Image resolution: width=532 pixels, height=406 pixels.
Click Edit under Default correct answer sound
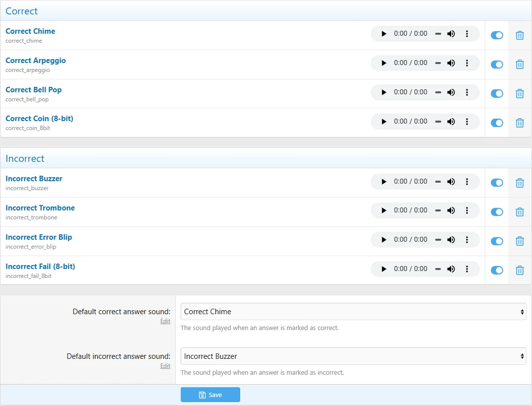(x=165, y=321)
